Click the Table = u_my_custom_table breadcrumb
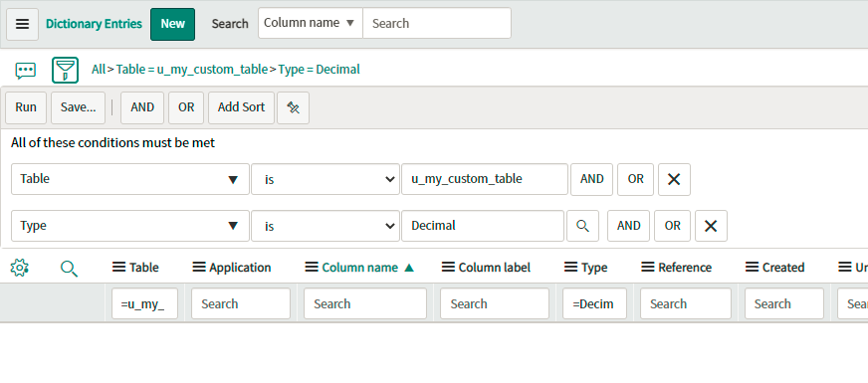868x383 pixels. pos(191,70)
